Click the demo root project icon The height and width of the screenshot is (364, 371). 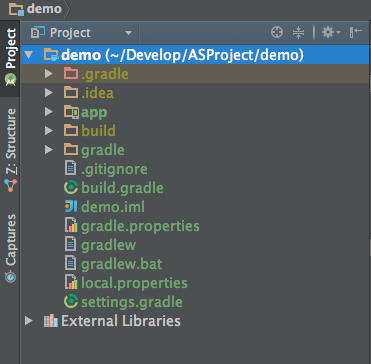[52, 55]
